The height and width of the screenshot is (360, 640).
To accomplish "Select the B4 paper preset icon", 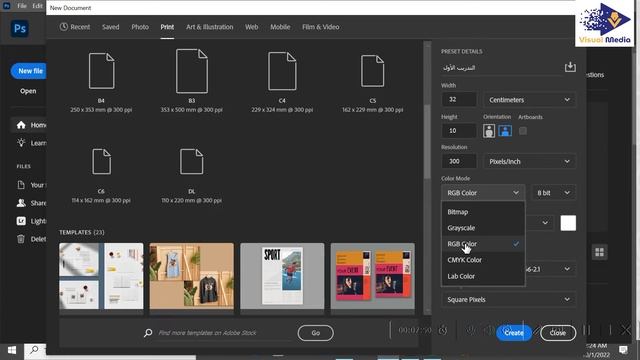I will pos(102,71).
